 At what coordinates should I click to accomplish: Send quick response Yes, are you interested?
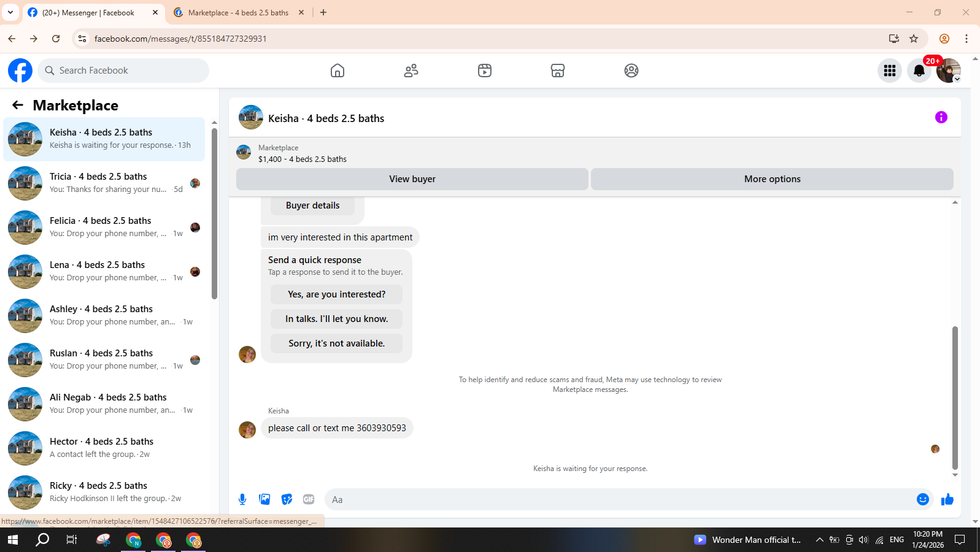click(336, 294)
